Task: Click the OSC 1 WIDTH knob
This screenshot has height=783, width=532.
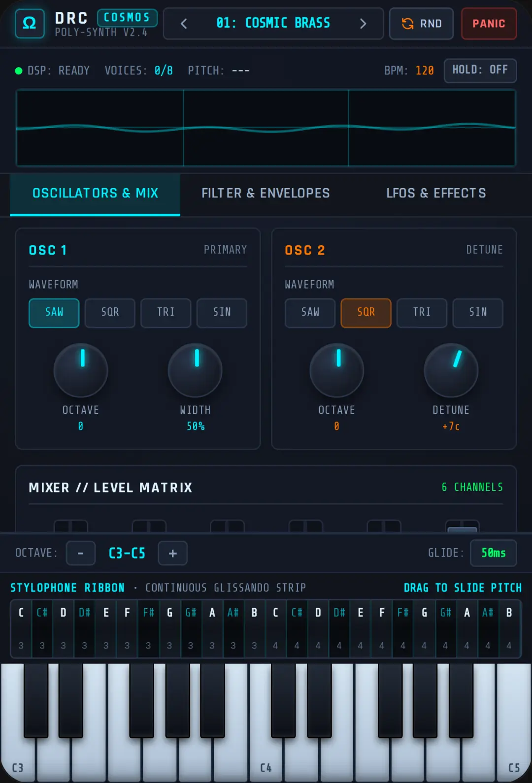Action: tap(195, 370)
